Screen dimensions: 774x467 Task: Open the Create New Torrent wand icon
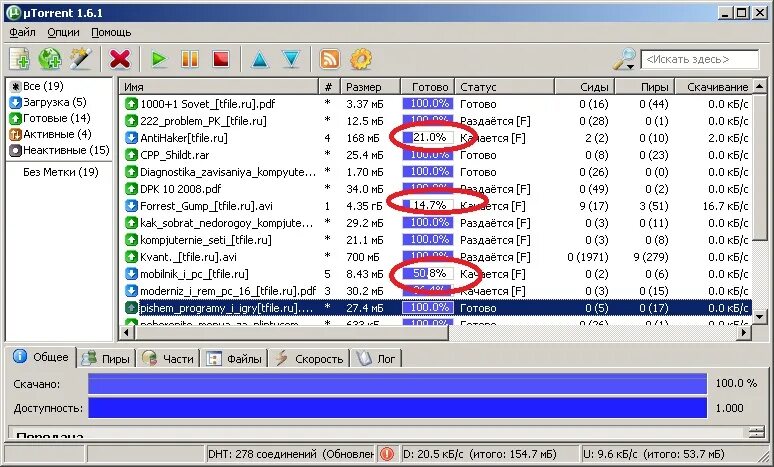pyautogui.click(x=81, y=59)
